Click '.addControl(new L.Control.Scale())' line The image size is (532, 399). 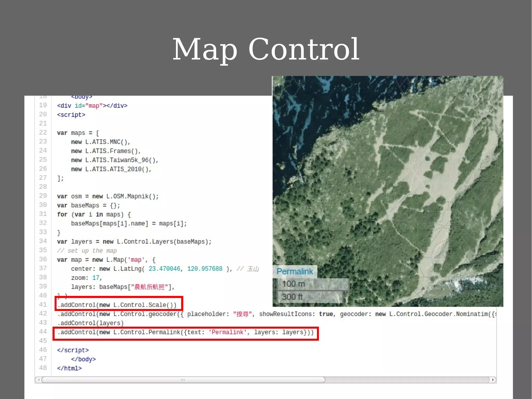coord(117,305)
